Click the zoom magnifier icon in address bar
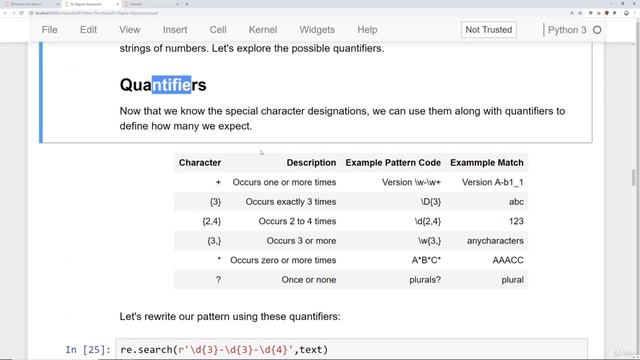640x360 pixels. [572, 13]
